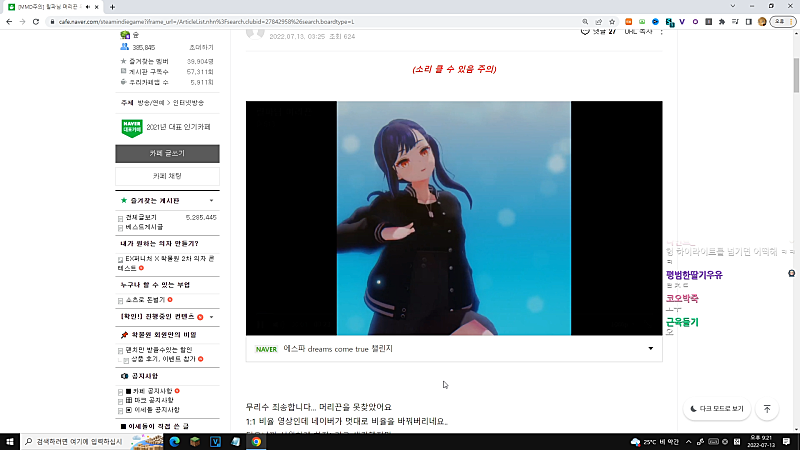Click the page vertical scrollbar thumb
Viewport: 800px width, 450px height.
796,75
